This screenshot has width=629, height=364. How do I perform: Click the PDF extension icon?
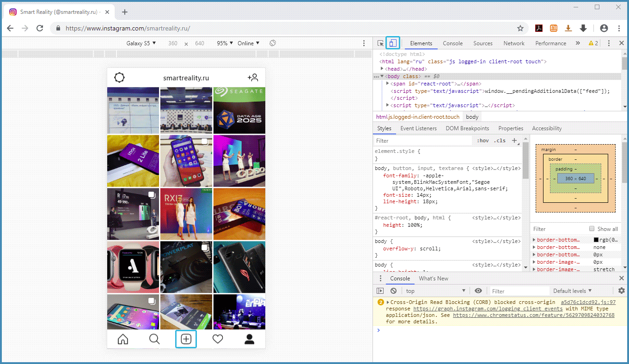539,28
